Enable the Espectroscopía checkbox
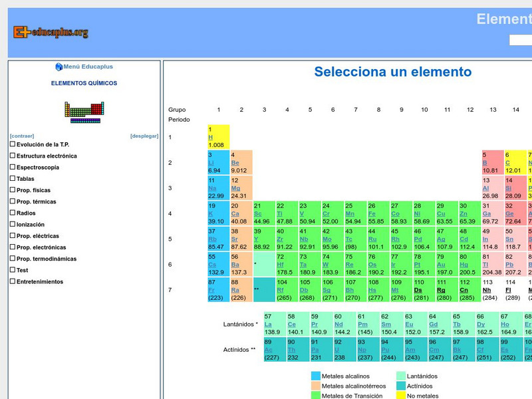 click(x=12, y=167)
